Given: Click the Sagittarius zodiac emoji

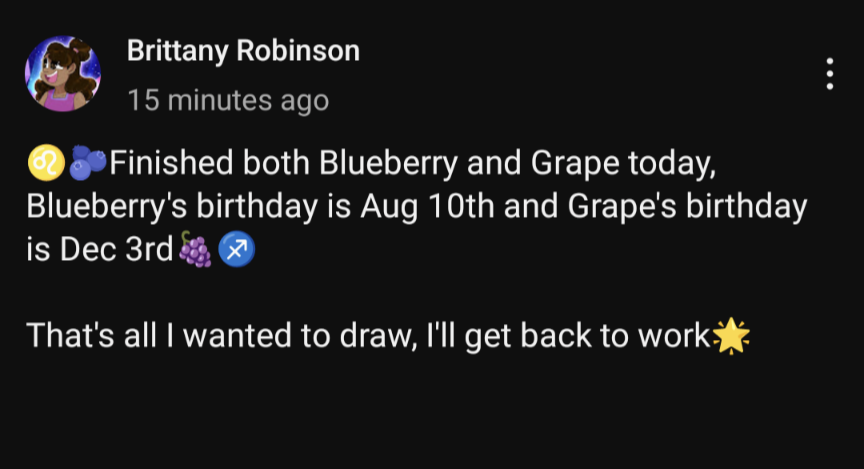Looking at the screenshot, I should click(236, 250).
